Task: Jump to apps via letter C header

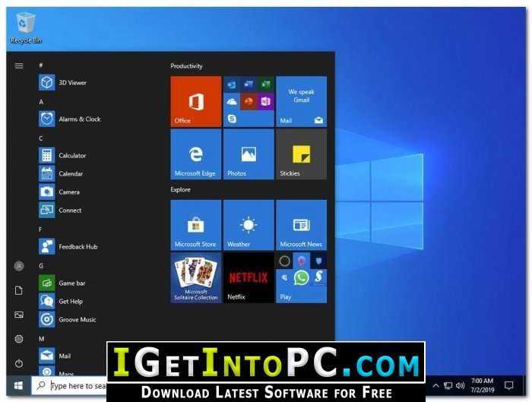Action: click(41, 138)
